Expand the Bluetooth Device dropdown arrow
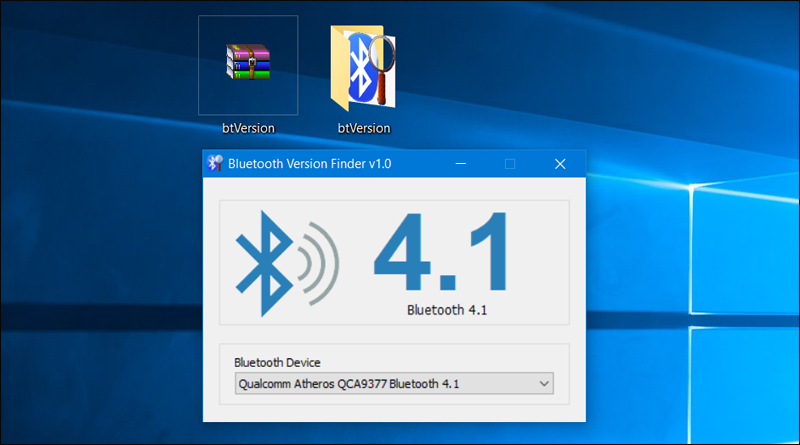800x445 pixels. click(544, 384)
